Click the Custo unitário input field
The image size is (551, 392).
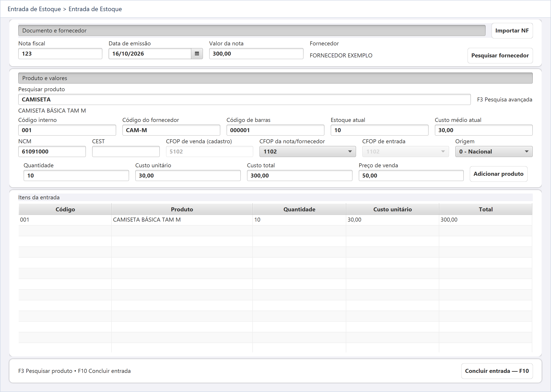188,176
